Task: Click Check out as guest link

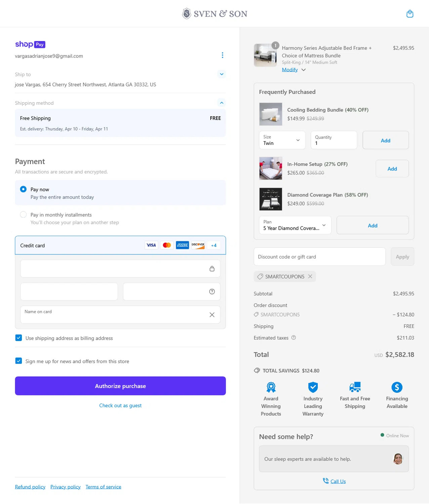Action: pos(120,406)
